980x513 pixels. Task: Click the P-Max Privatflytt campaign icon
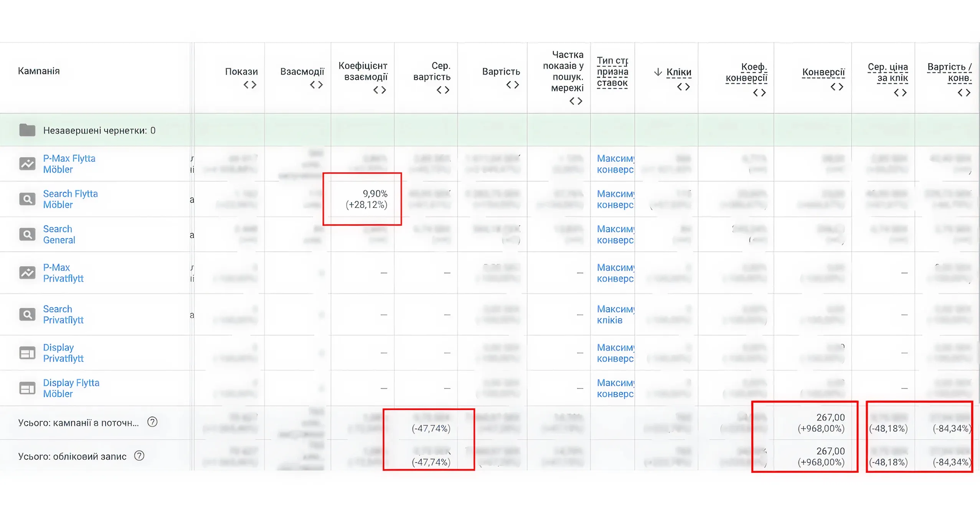(27, 273)
